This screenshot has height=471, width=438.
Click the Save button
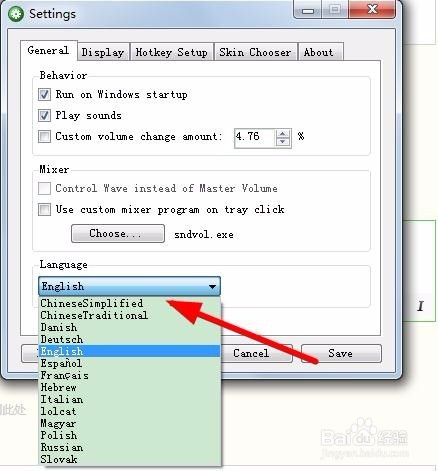341,353
